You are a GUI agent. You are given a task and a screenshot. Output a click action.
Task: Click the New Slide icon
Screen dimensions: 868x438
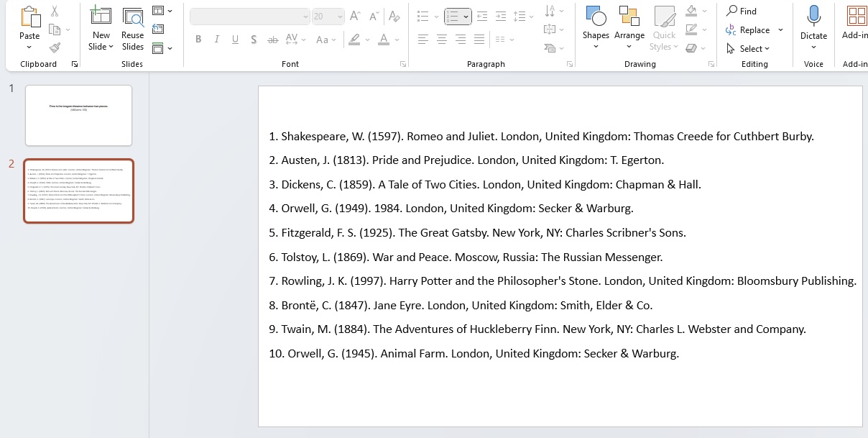click(x=101, y=16)
